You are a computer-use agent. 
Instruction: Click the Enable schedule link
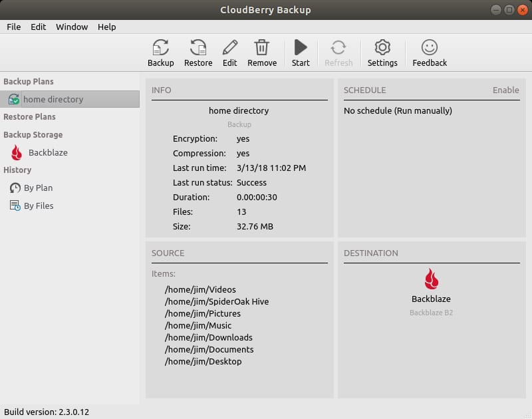pos(505,90)
